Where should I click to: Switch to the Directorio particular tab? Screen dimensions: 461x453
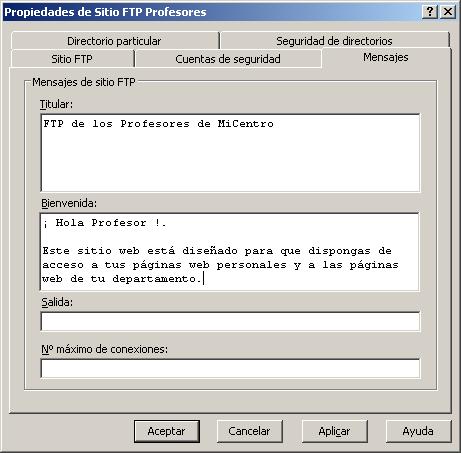[x=114, y=41]
